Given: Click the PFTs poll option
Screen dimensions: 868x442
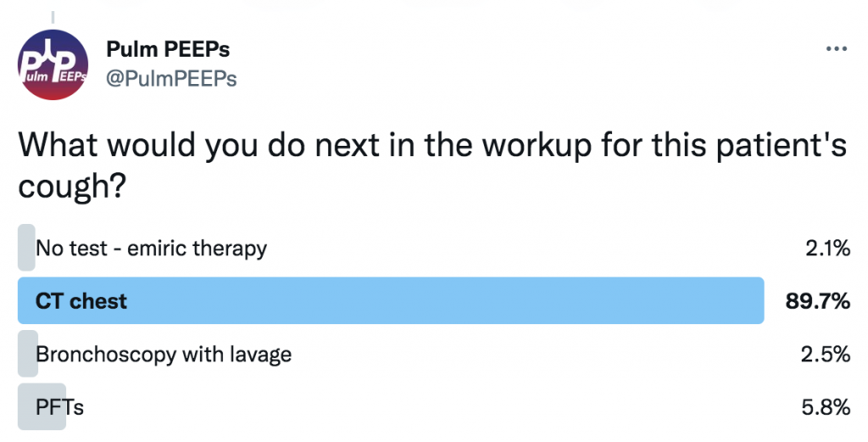Looking at the screenshot, I should [59, 408].
